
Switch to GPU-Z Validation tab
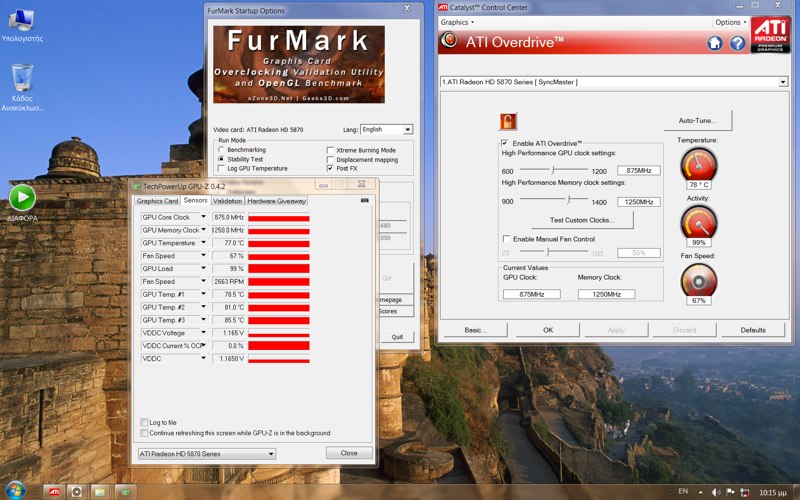228,201
